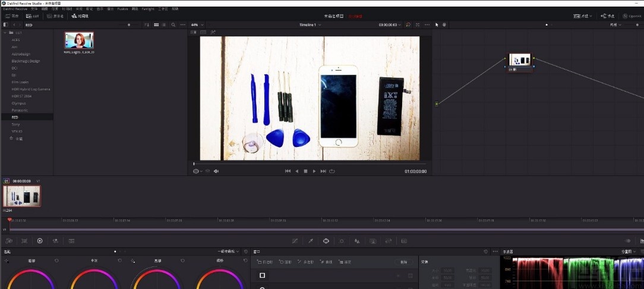Select the DJI LUT folder
Viewport: 644px width, 289px height.
(x=14, y=75)
